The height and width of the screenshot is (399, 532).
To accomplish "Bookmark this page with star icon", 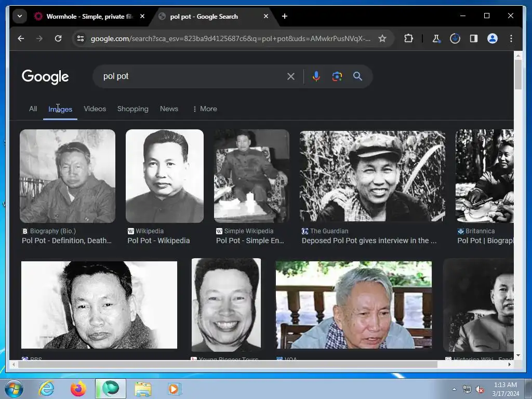I will coord(382,38).
